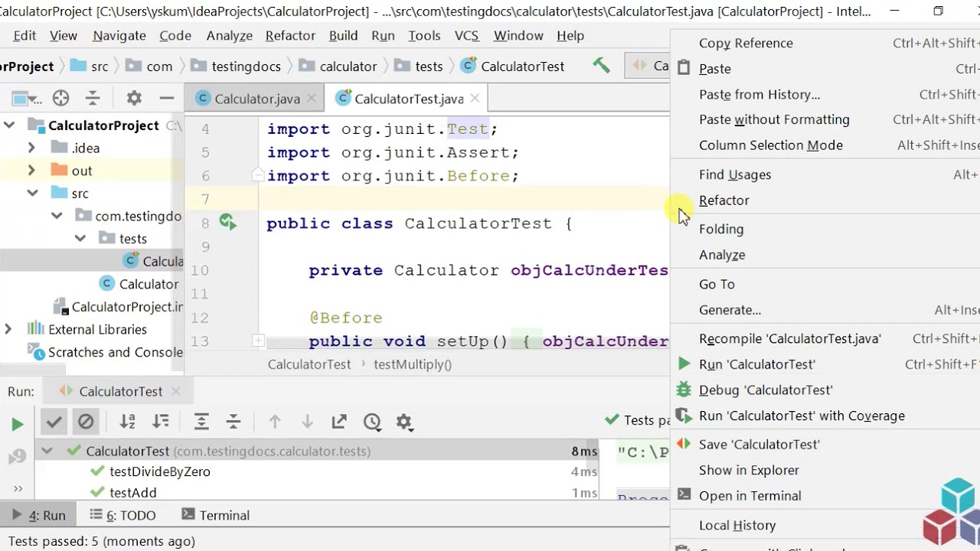Go to previous failed test arrow
The width and height of the screenshot is (980, 551).
[x=275, y=422]
